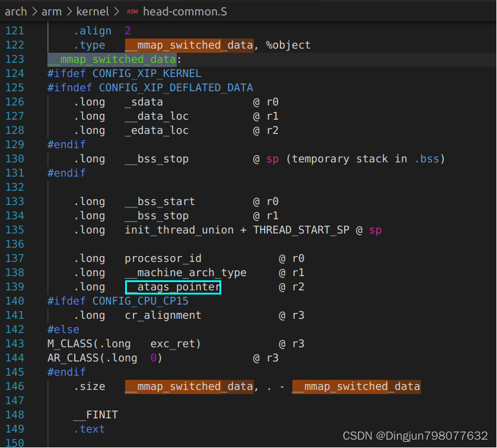This screenshot has height=448, width=497.
Task: Select the highlighted __mmap_switched_data label
Action: pos(111,59)
